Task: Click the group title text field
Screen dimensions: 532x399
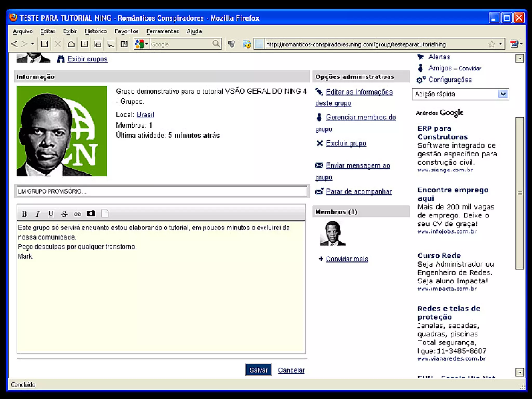Action: coord(161,191)
